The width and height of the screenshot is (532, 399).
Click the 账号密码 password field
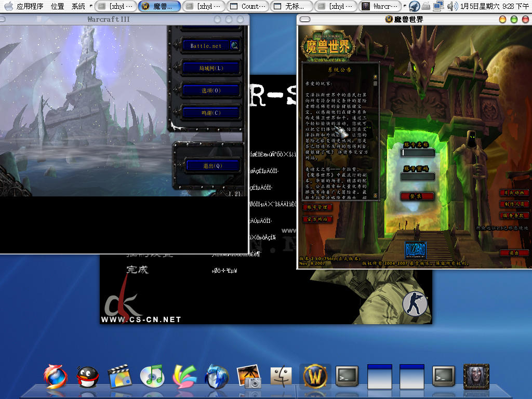418,177
